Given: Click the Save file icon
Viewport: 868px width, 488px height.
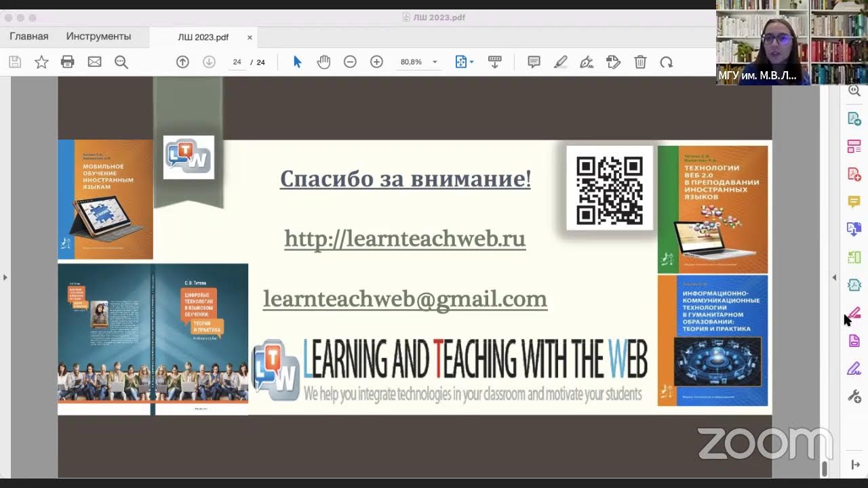Looking at the screenshot, I should (x=15, y=62).
